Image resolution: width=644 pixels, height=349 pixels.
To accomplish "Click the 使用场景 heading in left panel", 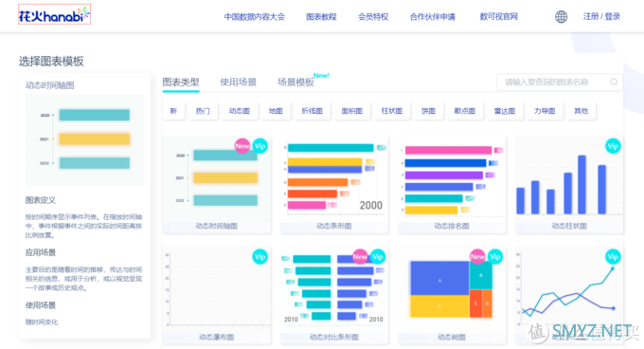I will [x=40, y=305].
